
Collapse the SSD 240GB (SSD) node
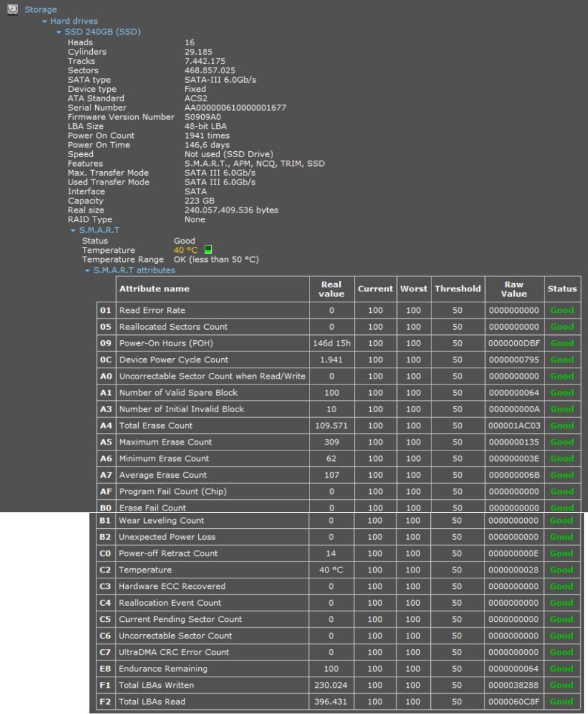(59, 32)
